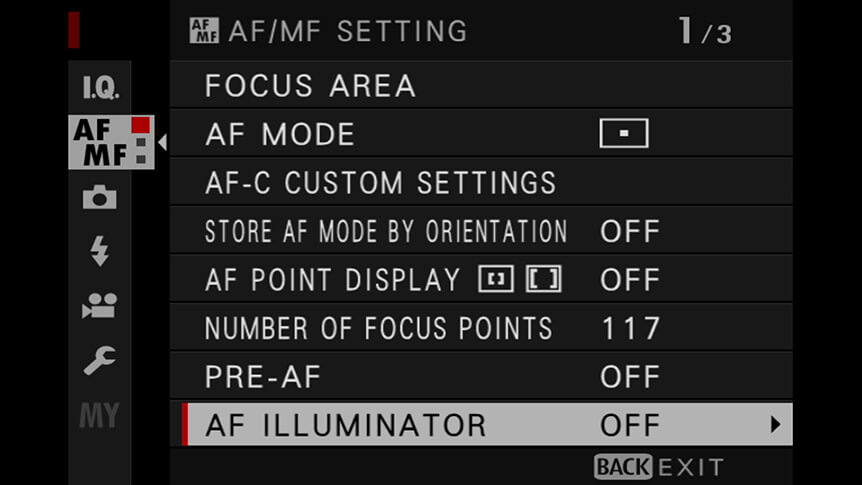
Task: Select the FOCUS AREA menu item
Action: tap(481, 85)
